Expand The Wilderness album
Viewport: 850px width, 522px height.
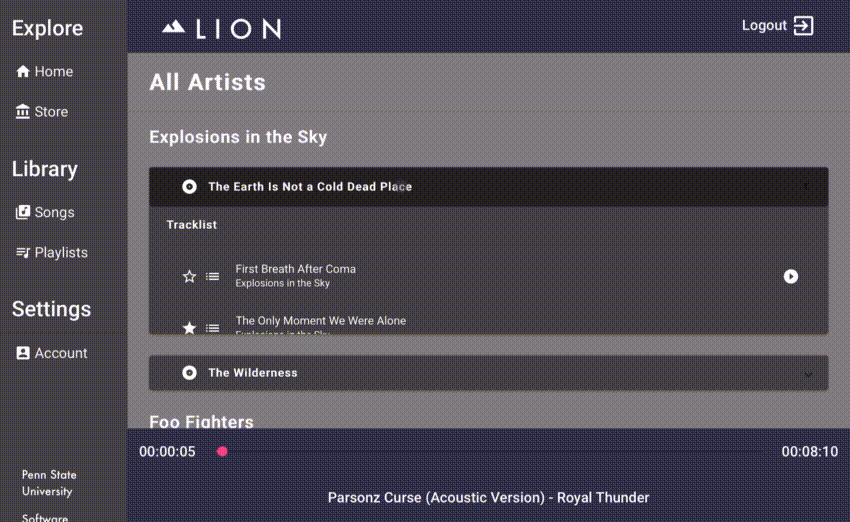(x=808, y=373)
